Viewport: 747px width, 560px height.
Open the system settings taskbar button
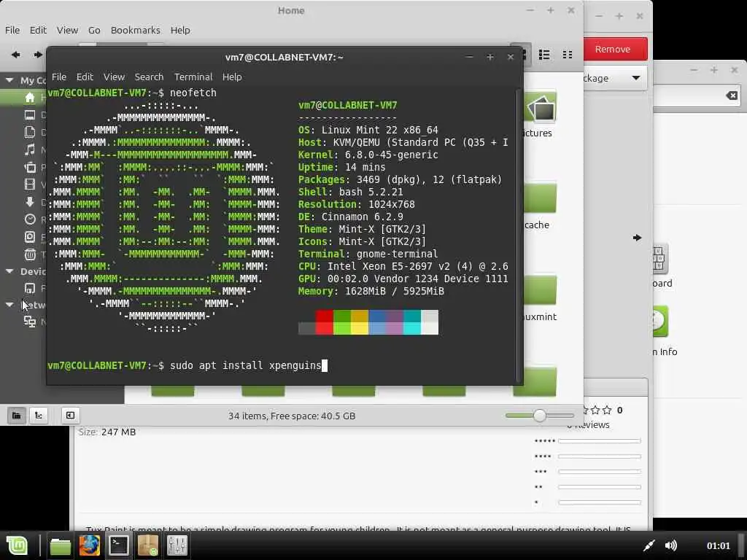(177, 545)
